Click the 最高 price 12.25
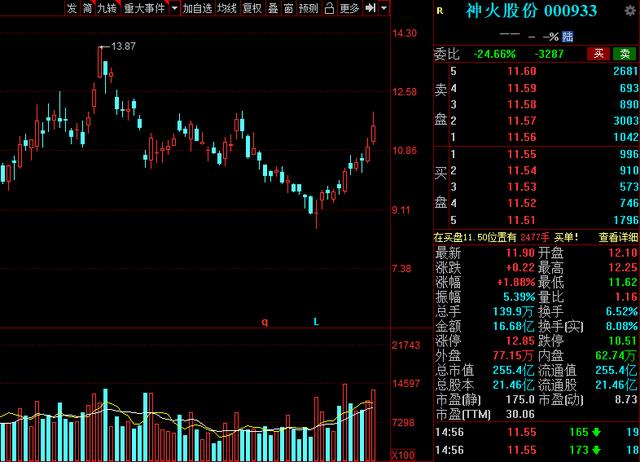640x462 pixels. point(622,268)
